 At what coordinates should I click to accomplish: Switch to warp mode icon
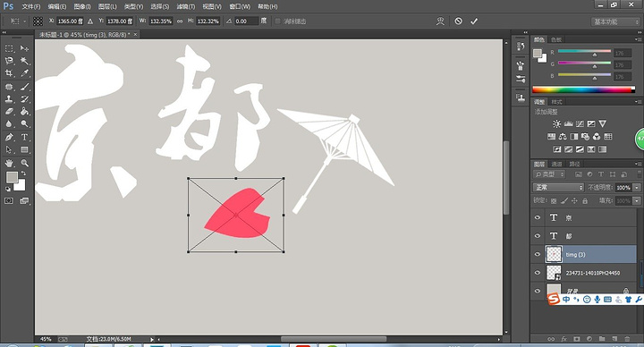[440, 21]
